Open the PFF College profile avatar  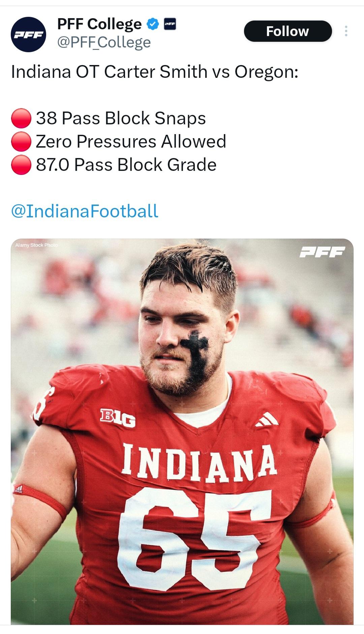29,34
